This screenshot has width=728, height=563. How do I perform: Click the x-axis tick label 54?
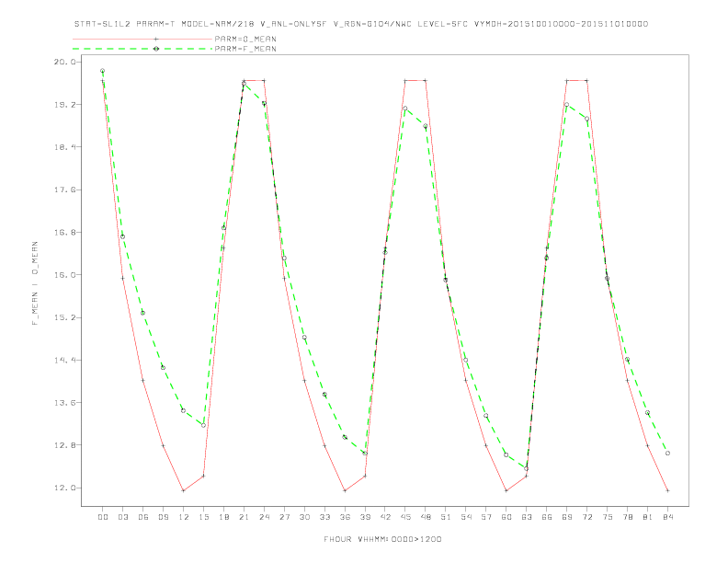click(x=466, y=517)
